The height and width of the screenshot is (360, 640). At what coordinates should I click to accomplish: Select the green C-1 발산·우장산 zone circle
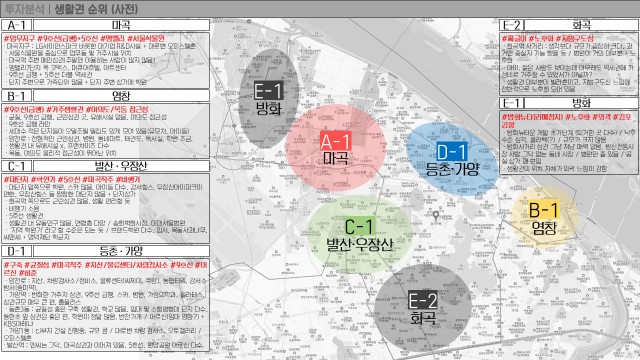(x=359, y=234)
